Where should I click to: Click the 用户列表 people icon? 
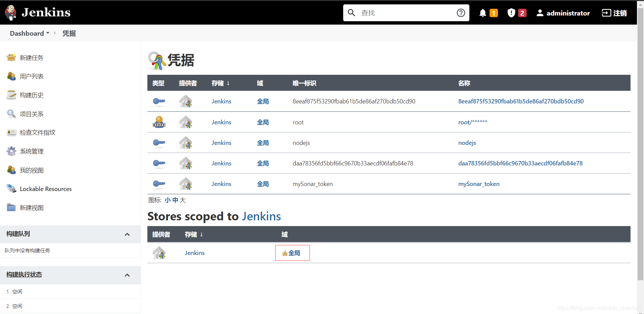tap(11, 76)
